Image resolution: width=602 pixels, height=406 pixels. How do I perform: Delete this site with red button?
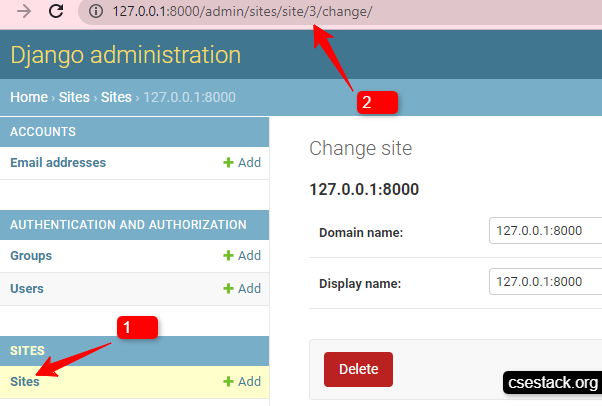358,369
